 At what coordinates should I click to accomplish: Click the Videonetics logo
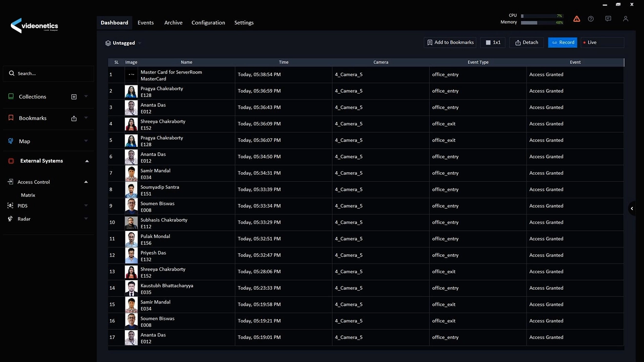pos(34,26)
